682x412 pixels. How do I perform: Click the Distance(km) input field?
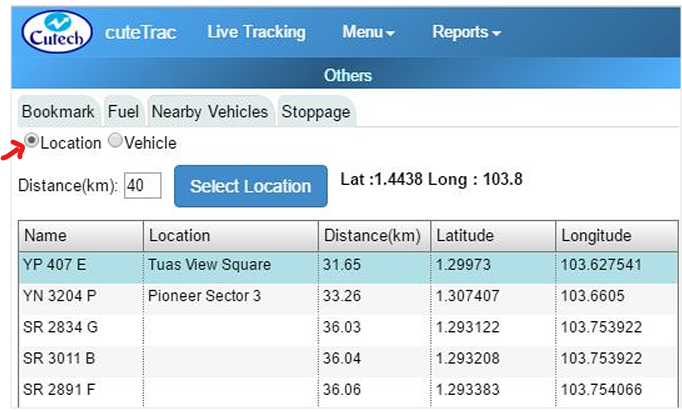pos(143,186)
